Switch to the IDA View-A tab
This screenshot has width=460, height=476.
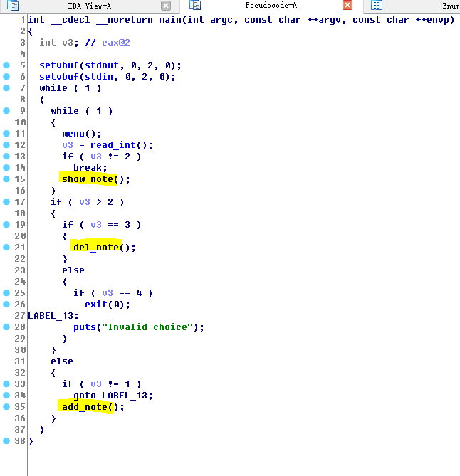point(89,6)
